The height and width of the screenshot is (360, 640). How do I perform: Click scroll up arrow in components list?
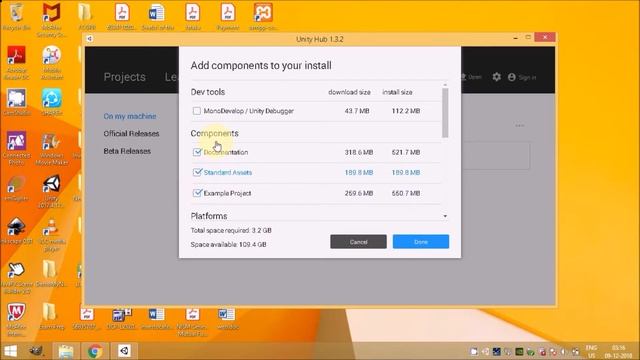(x=445, y=85)
